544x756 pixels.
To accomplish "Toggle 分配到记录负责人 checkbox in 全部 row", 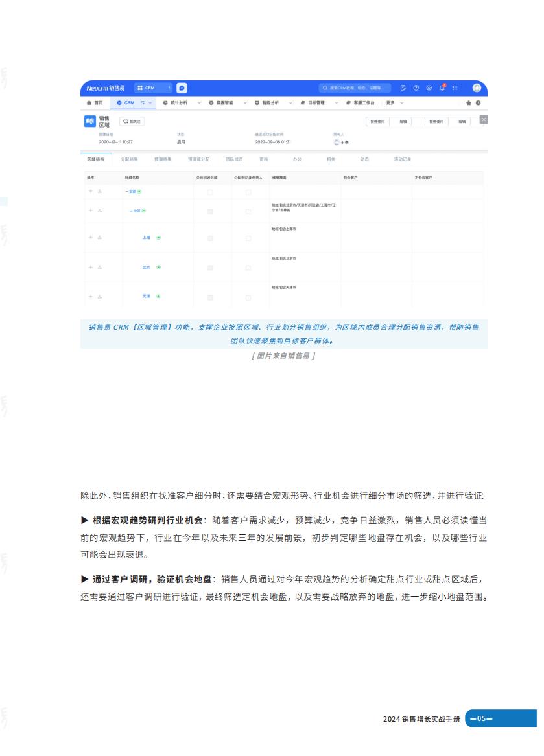I will pos(248,192).
